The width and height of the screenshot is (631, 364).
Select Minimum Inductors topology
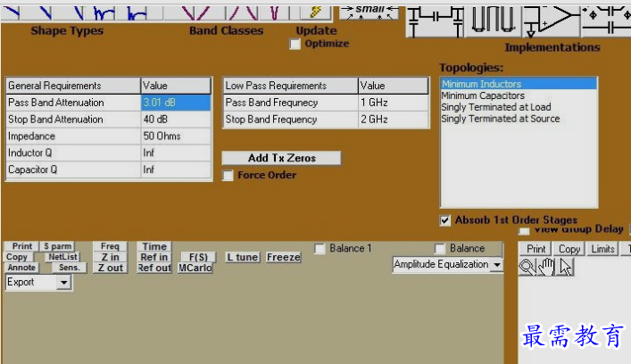519,84
